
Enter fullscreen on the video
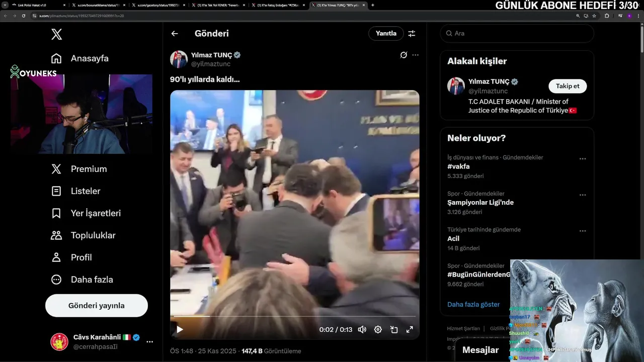410,330
